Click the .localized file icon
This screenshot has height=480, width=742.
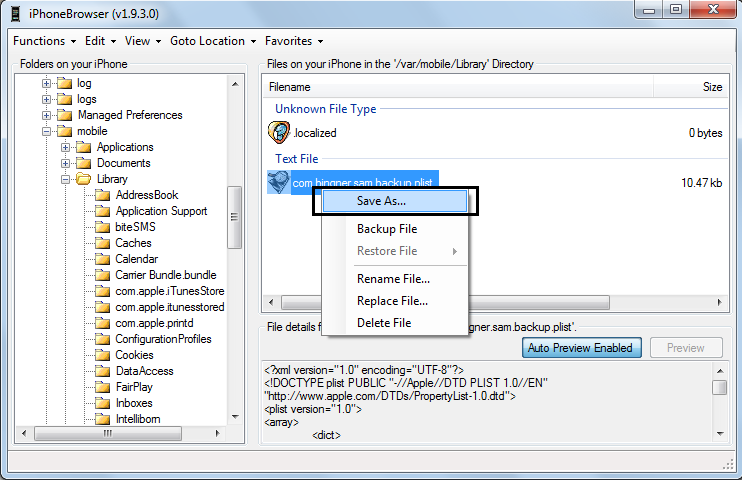[279, 133]
